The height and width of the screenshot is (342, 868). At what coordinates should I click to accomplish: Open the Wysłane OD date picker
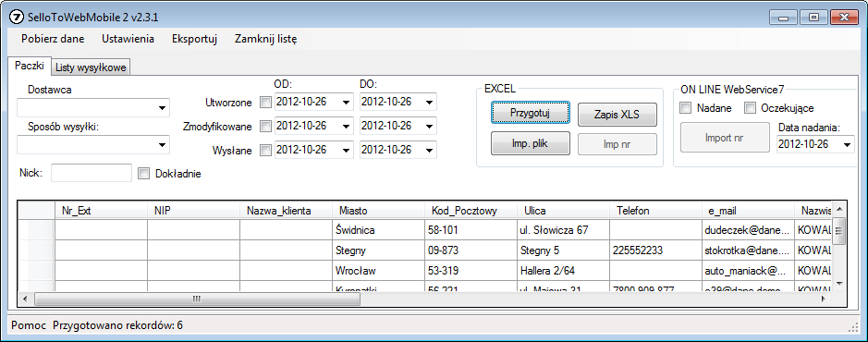point(347,150)
